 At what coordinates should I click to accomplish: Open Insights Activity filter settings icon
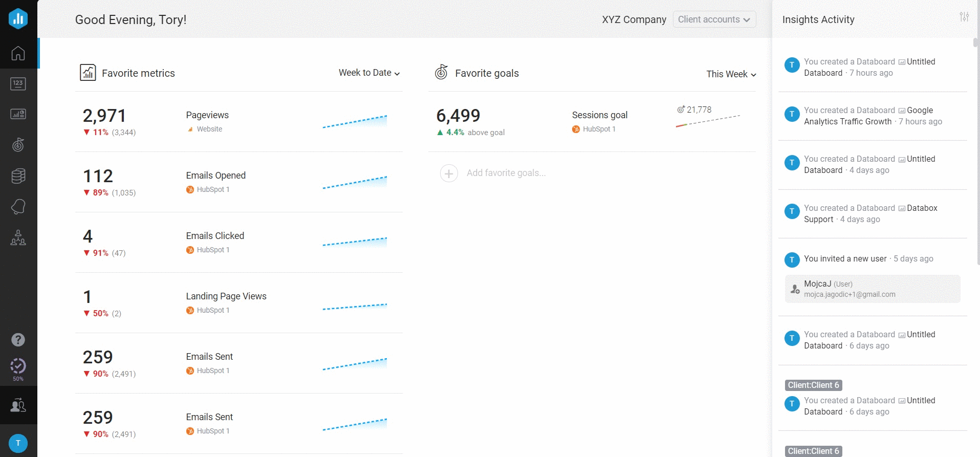click(964, 17)
